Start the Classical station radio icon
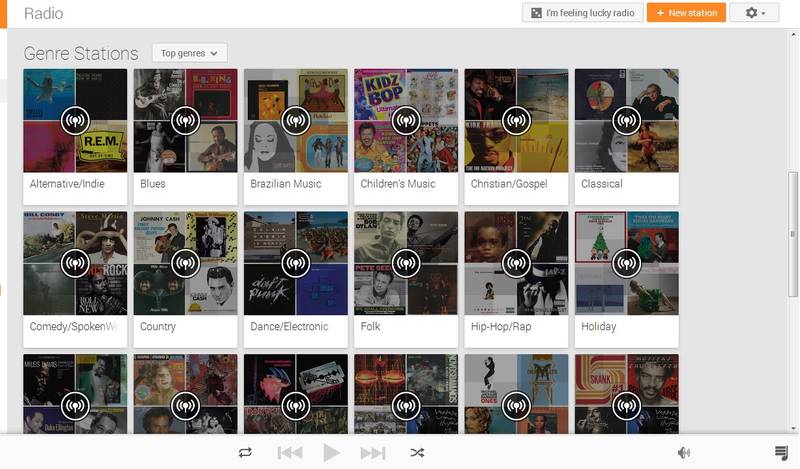This screenshot has width=800, height=469. tap(627, 120)
